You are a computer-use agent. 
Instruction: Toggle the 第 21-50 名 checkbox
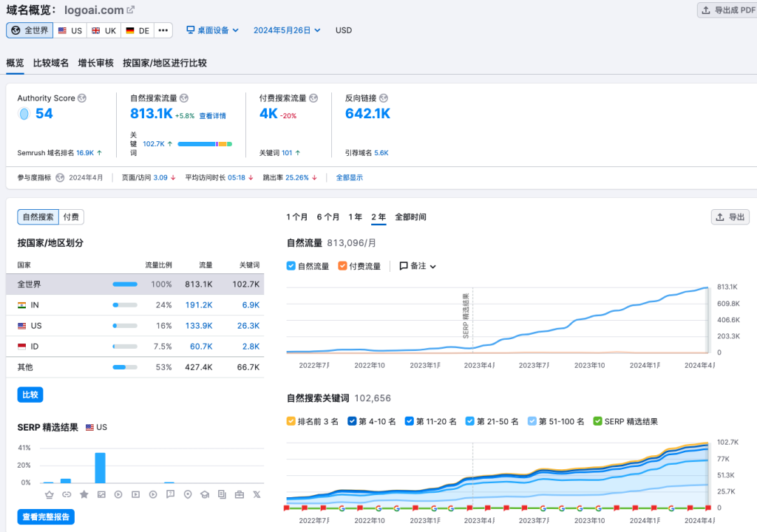tap(469, 421)
